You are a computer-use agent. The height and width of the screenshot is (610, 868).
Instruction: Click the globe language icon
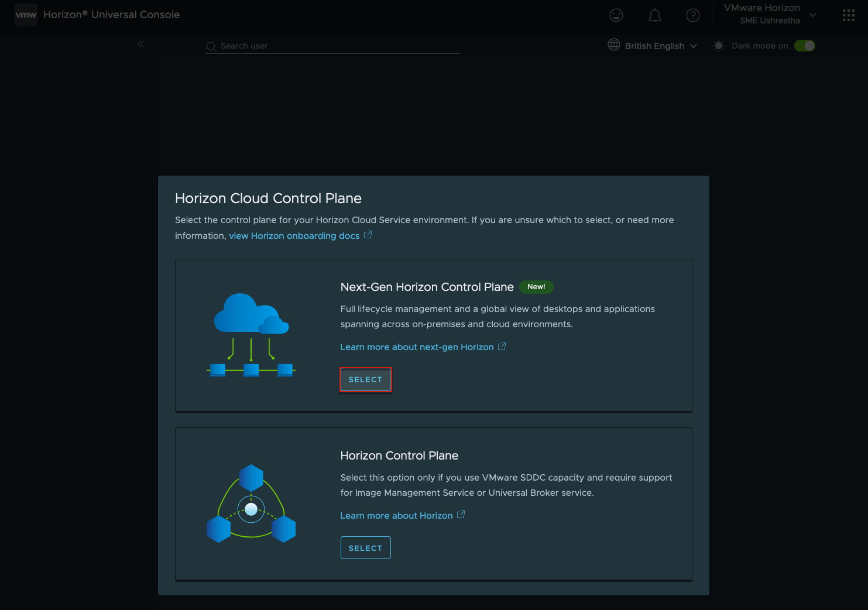(x=614, y=44)
